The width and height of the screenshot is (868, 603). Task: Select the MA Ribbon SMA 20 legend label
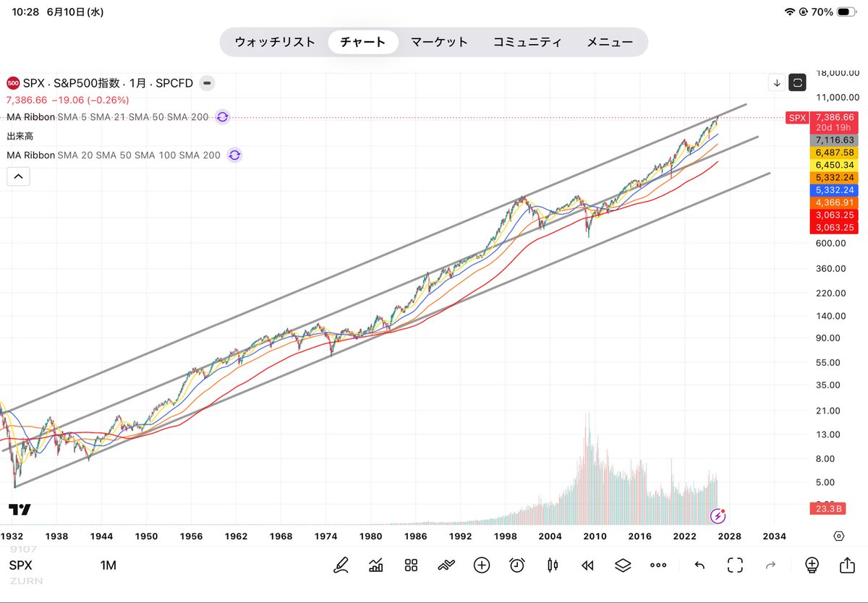coord(114,155)
